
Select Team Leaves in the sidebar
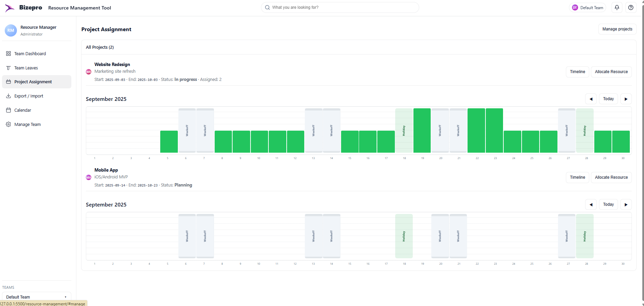coord(26,68)
